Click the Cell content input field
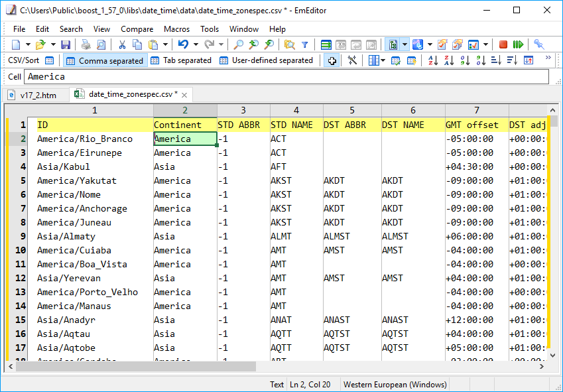This screenshot has height=392, width=563. click(286, 77)
